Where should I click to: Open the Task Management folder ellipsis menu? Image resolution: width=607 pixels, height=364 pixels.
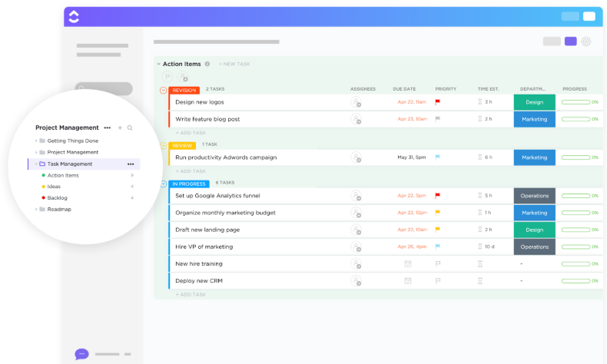point(130,164)
